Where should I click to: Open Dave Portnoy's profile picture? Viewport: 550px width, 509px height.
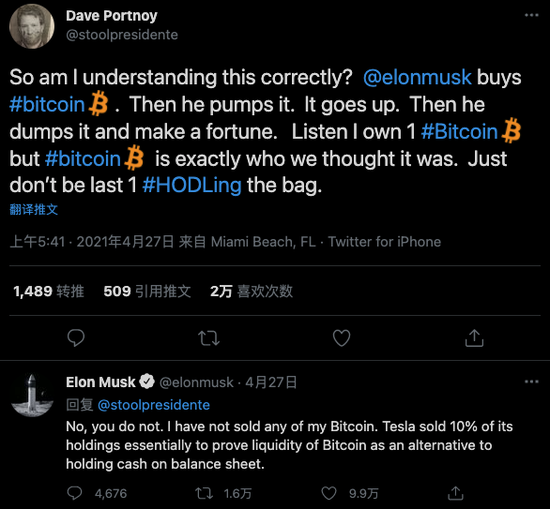coord(32,26)
